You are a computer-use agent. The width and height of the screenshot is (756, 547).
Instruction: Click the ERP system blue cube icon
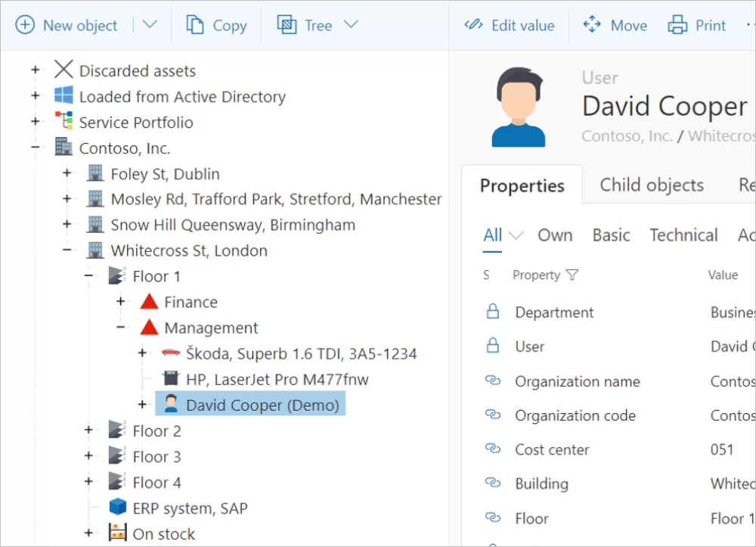click(117, 508)
